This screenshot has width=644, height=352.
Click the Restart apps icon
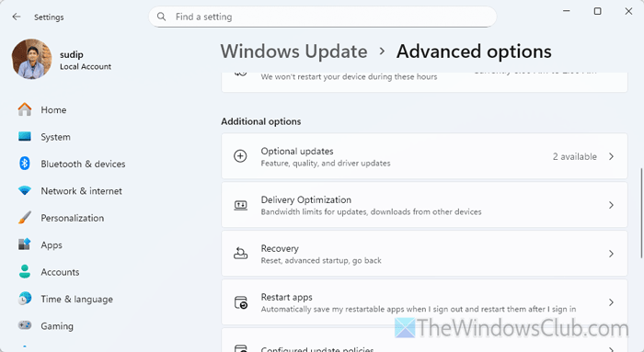point(240,302)
